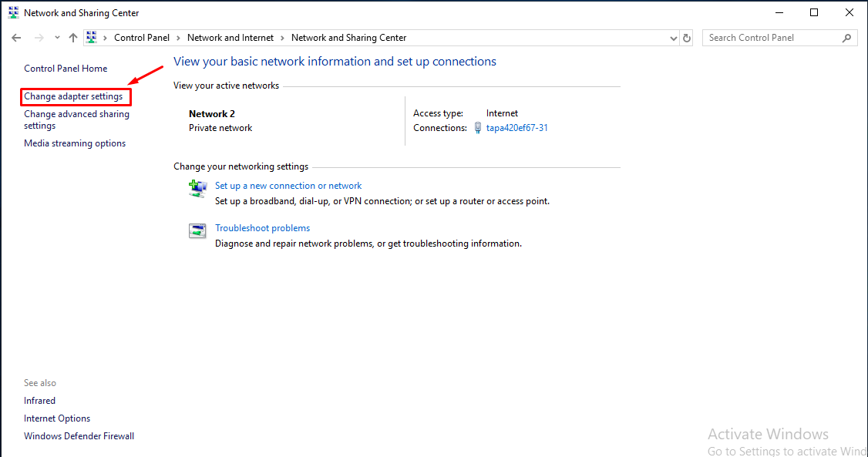Image resolution: width=868 pixels, height=457 pixels.
Task: Minimize the Network and Sharing Center window
Action: click(779, 13)
